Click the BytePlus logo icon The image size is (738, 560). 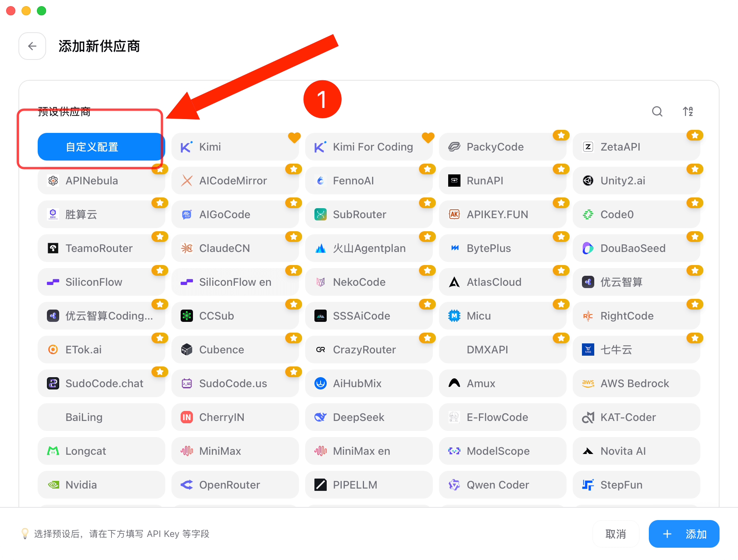click(x=454, y=248)
